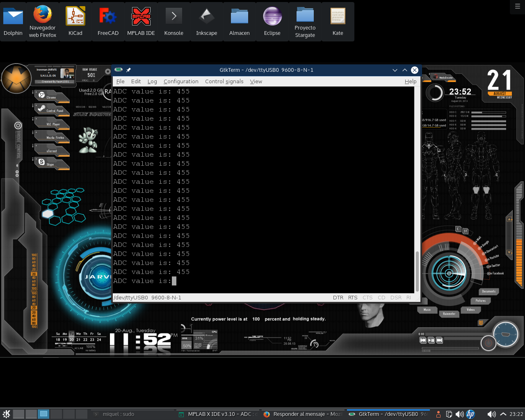
Task: Show hidden system tray icons arrow
Action: click(x=503, y=414)
